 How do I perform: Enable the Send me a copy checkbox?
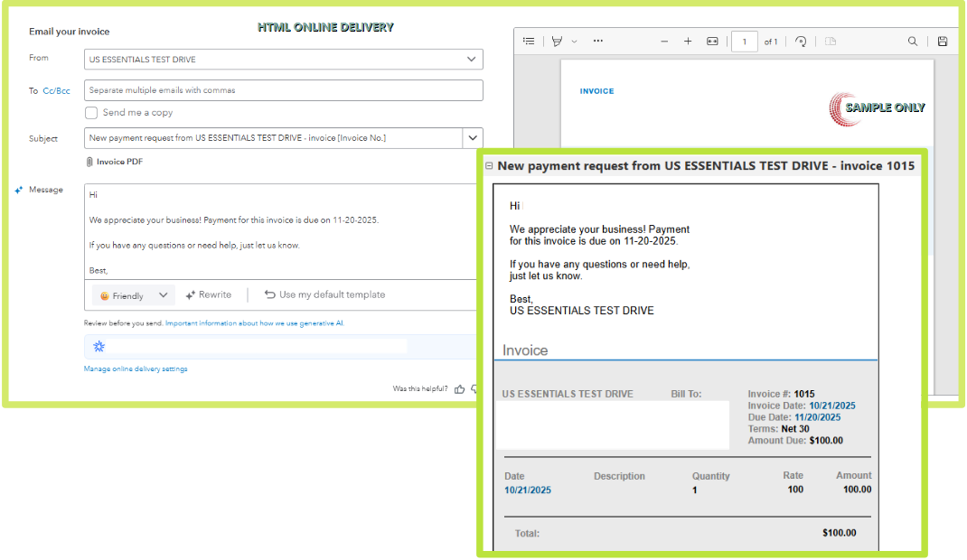click(x=91, y=113)
